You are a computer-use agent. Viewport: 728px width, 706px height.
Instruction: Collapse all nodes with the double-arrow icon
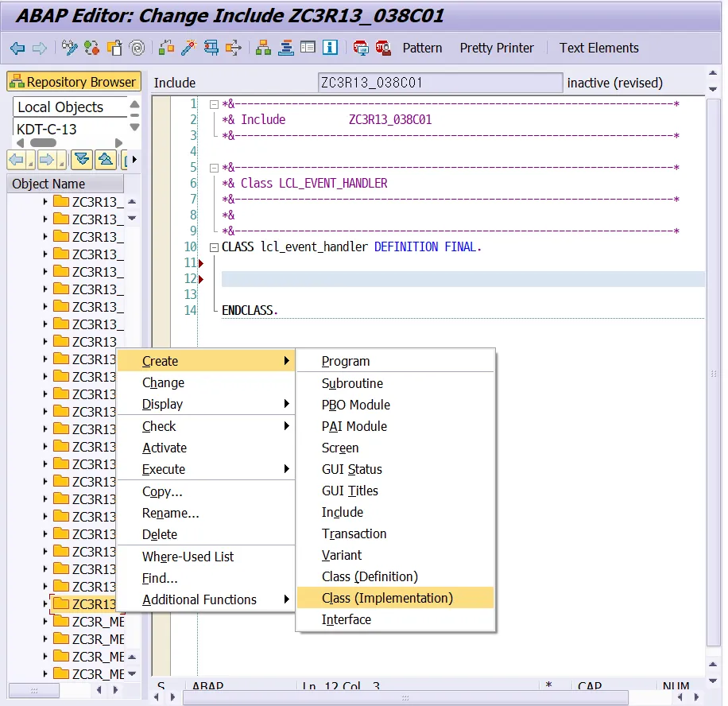tap(104, 159)
